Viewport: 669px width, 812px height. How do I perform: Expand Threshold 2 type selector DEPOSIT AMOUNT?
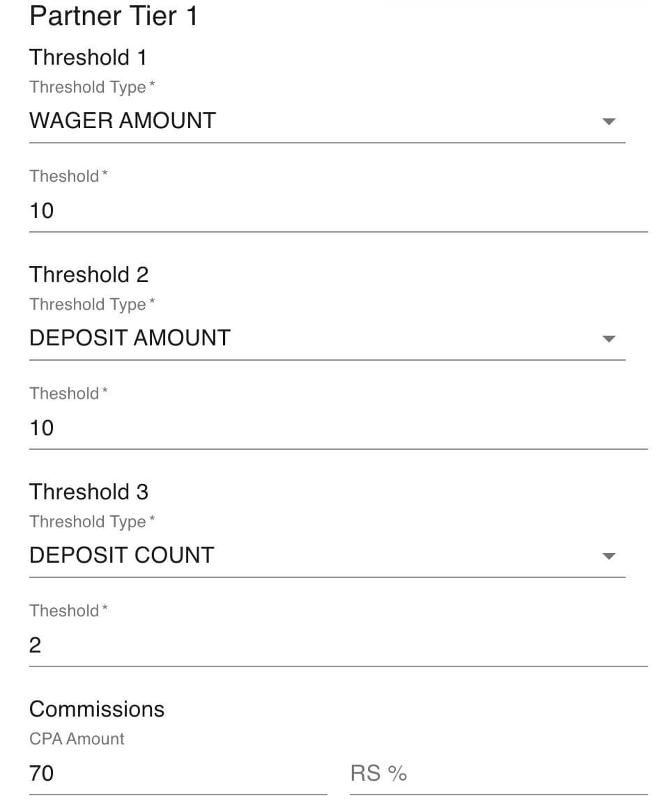point(327,338)
